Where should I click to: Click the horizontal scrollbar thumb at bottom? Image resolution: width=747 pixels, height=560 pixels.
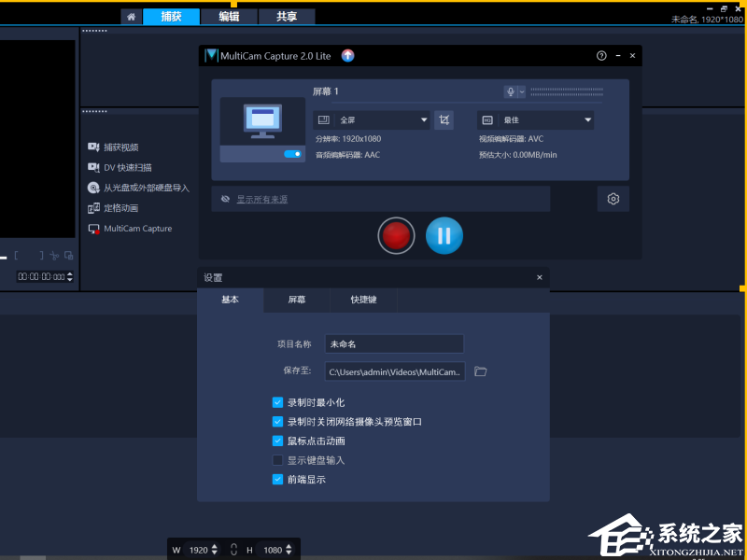pyautogui.click(x=33, y=557)
